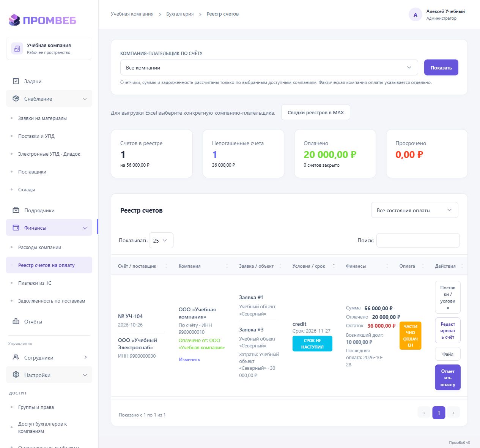Click the Счетов в реестре card
This screenshot has height=448, width=480.
(152, 154)
